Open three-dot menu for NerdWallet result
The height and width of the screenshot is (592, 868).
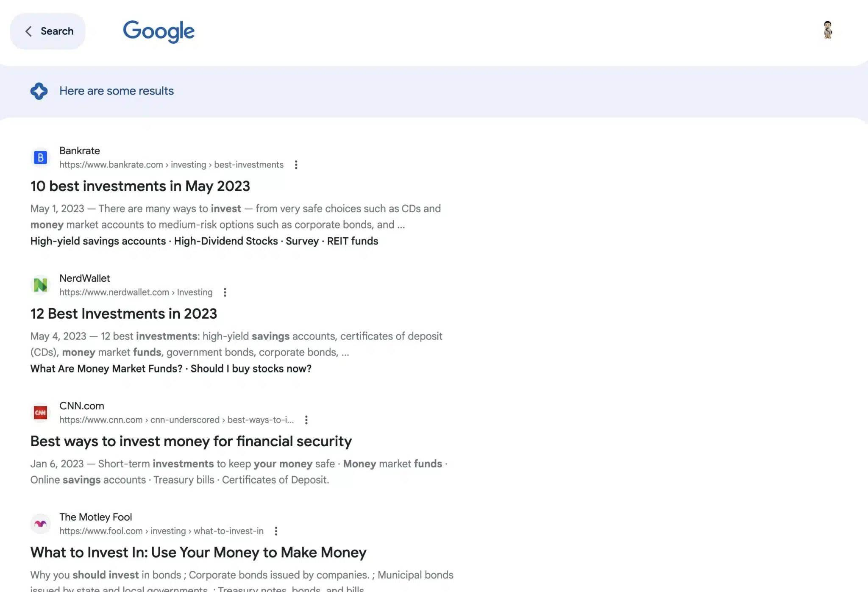pyautogui.click(x=225, y=292)
